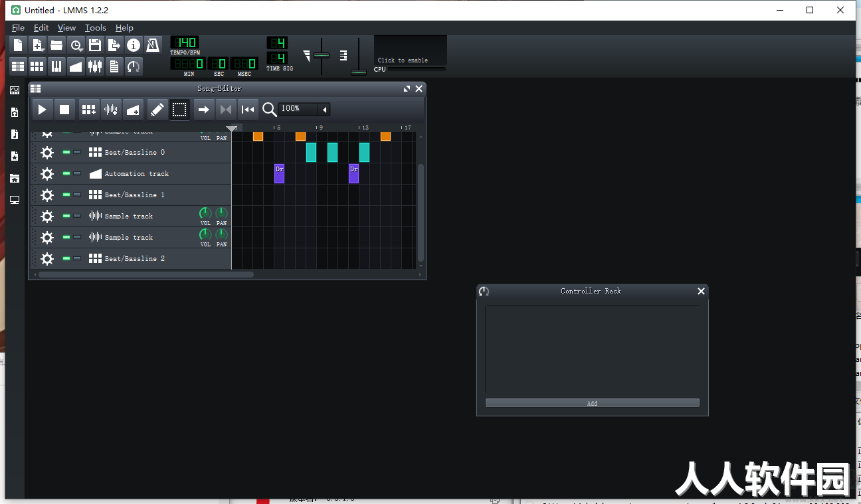Open My Home in the sidebar

[15, 178]
